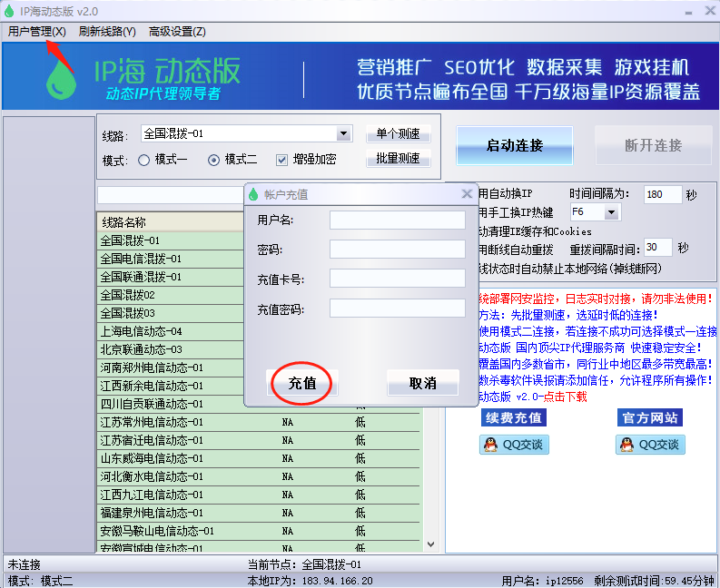Select the 全国混拨03 row
The width and height of the screenshot is (720, 588).
tap(171, 313)
